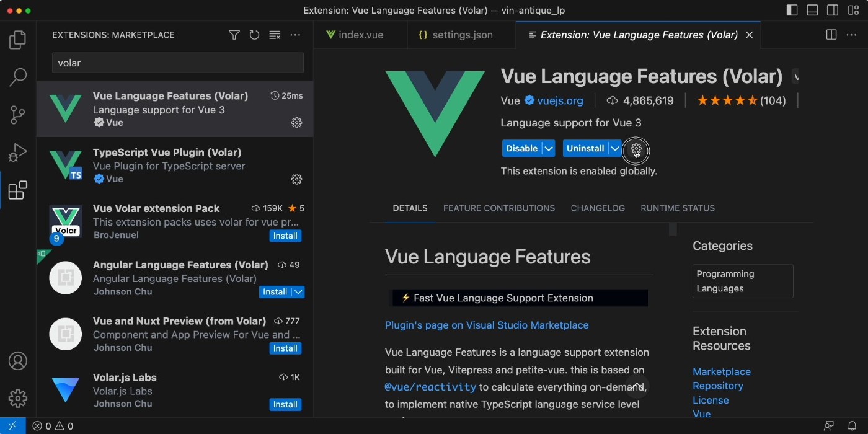The height and width of the screenshot is (434, 868).
Task: Open Extensions sidebar more actions menu
Action: 295,35
